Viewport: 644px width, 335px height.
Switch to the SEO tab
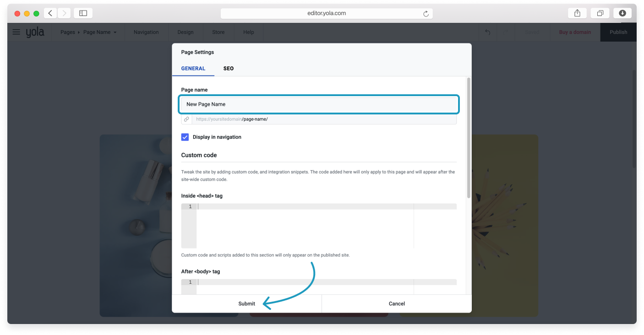click(x=228, y=68)
